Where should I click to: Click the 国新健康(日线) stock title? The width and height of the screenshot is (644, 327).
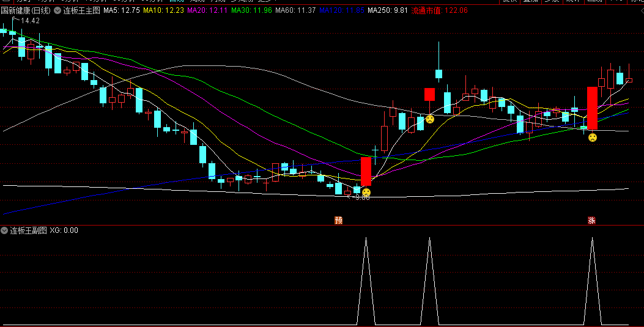(x=26, y=10)
